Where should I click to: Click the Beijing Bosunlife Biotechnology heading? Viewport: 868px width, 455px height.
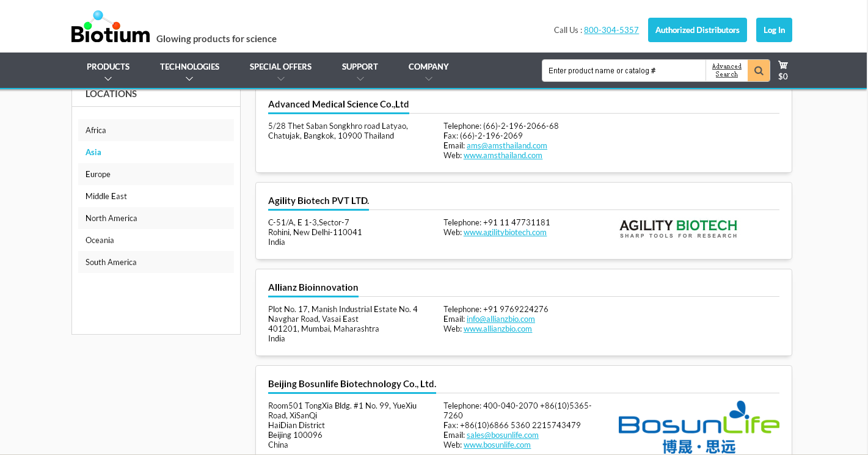click(x=352, y=384)
